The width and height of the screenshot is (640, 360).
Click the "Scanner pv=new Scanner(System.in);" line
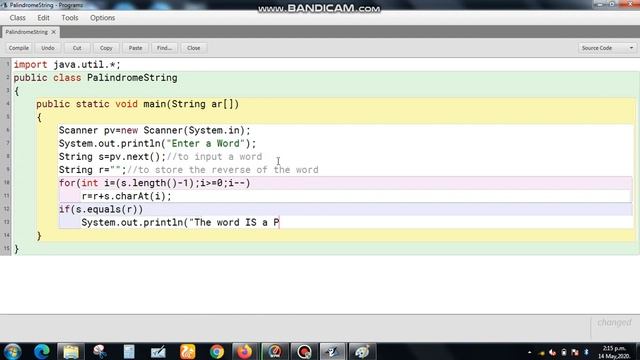tap(155, 130)
